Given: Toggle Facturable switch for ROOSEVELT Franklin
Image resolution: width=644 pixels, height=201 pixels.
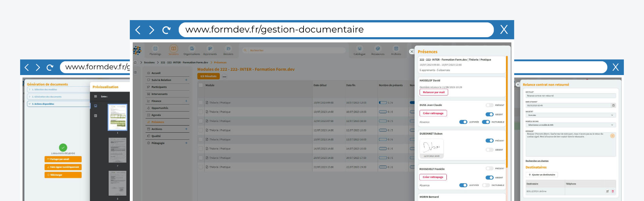Looking at the screenshot, I should tap(486, 185).
